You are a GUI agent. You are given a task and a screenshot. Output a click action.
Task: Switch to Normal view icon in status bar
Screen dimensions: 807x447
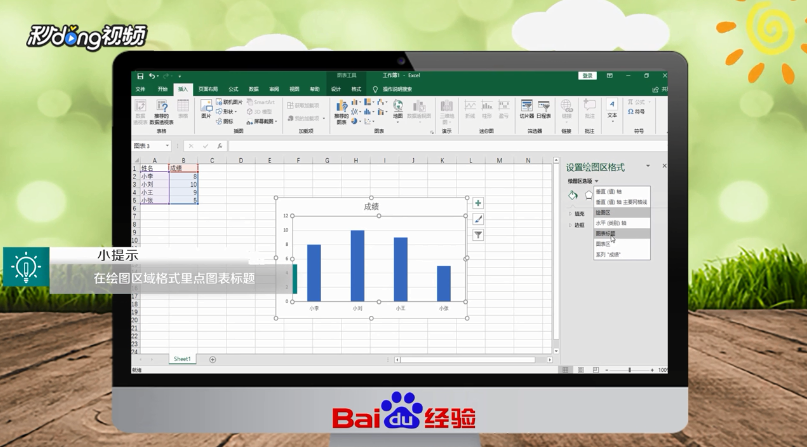coord(566,370)
